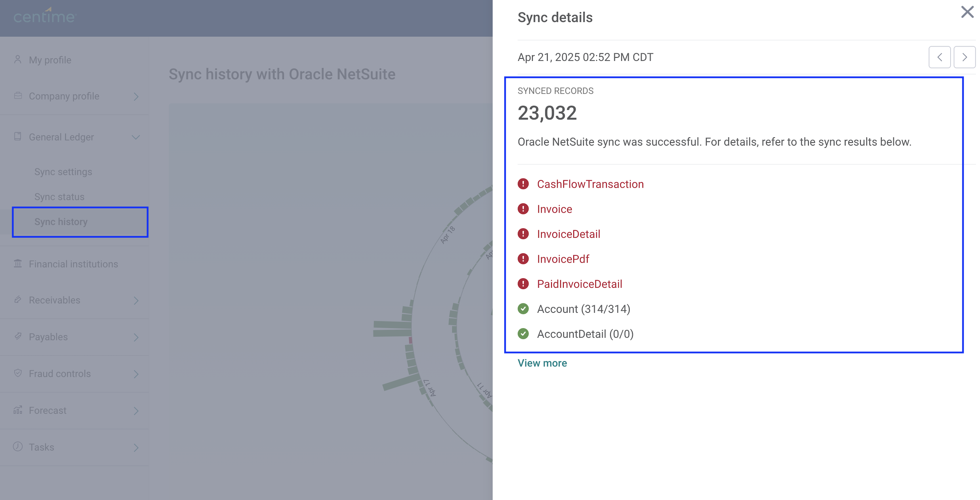Click the centime logo
The height and width of the screenshot is (500, 980).
coord(45,16)
